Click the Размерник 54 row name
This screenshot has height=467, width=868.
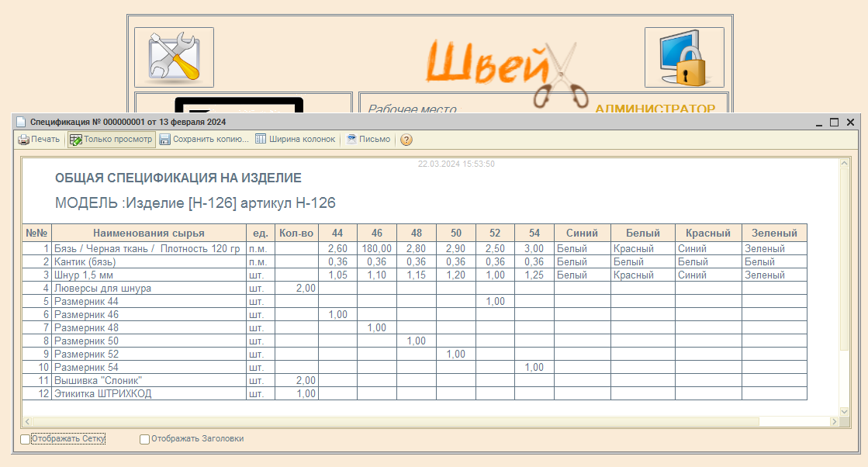pyautogui.click(x=148, y=368)
